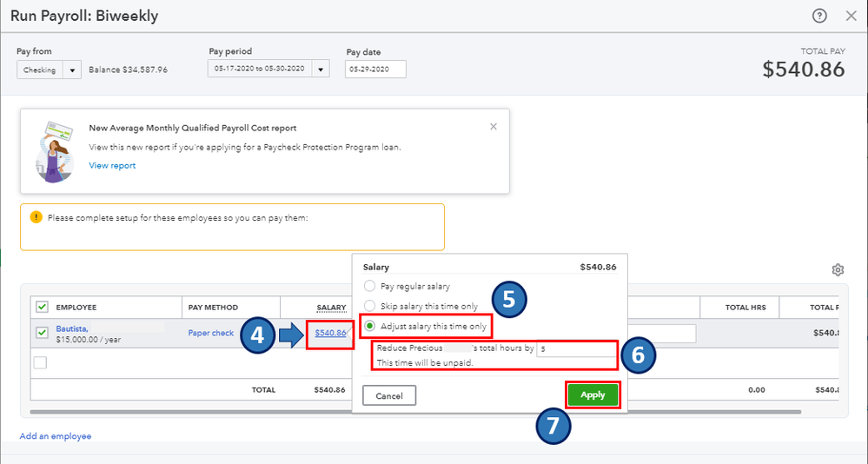Click the Pay date field

click(374, 70)
